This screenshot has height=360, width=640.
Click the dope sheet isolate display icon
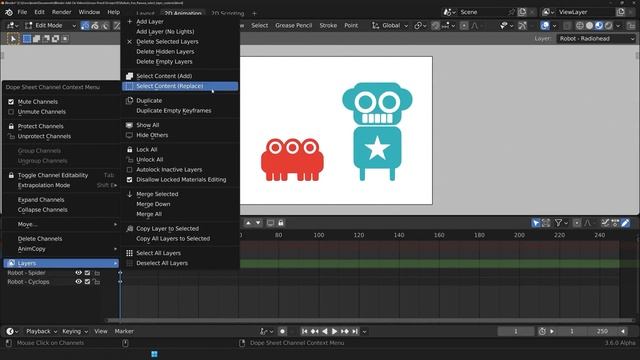tap(270, 223)
